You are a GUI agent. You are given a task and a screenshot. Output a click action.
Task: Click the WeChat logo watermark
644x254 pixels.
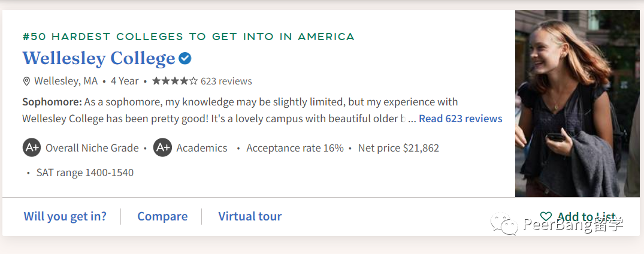[505, 224]
